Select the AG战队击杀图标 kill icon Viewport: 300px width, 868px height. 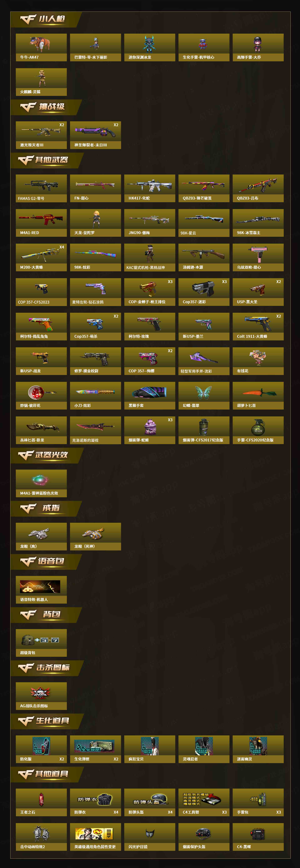pos(41,696)
